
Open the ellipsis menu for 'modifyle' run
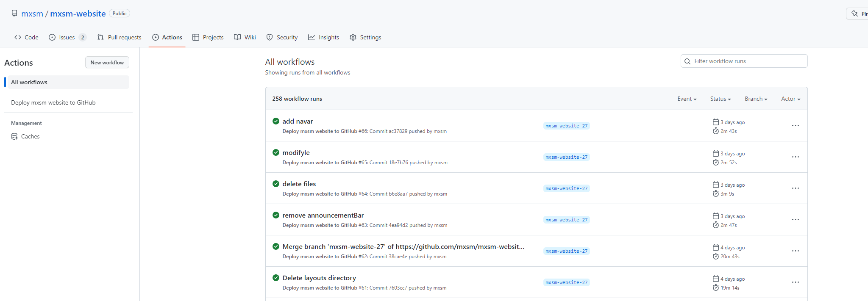point(796,157)
